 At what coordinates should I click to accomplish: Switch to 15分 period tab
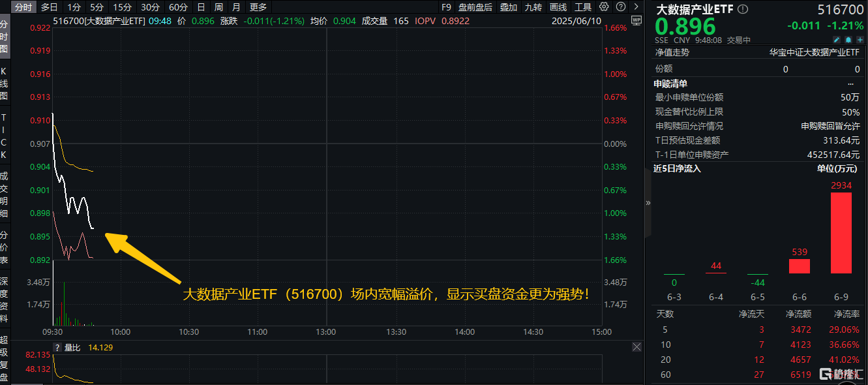pyautogui.click(x=122, y=7)
